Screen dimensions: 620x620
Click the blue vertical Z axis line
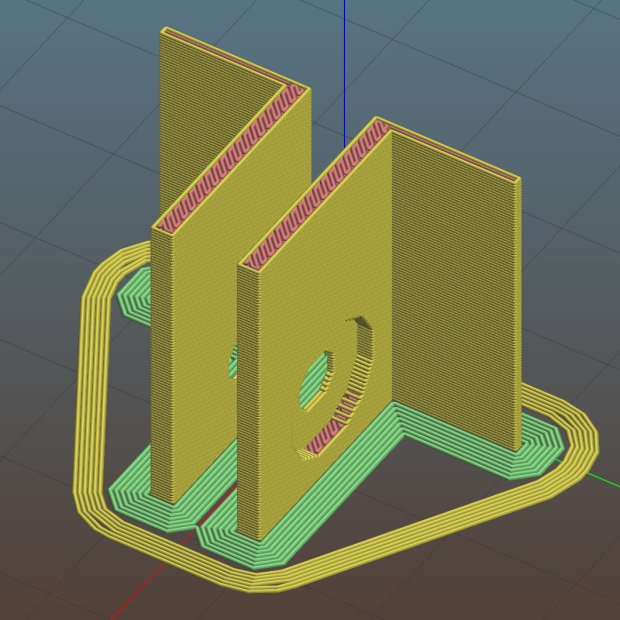[x=344, y=74]
